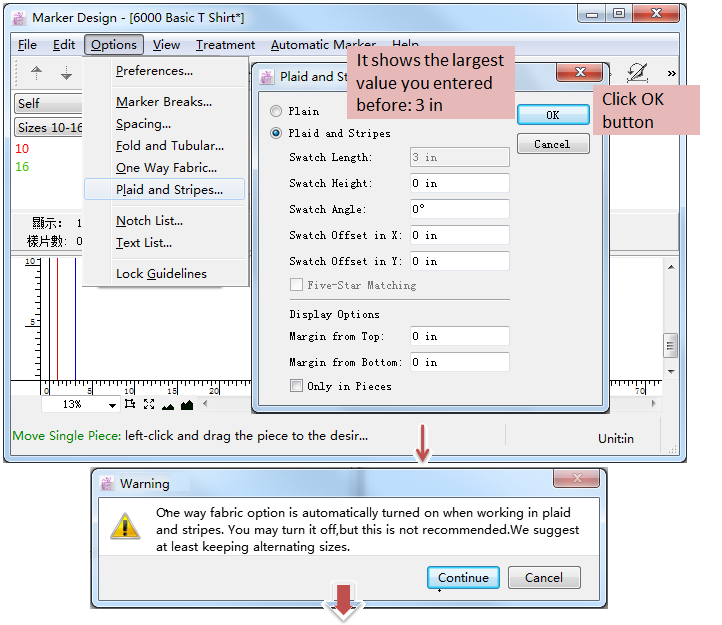This screenshot has height=625, width=722.
Task: Click the vertical scrollbar thumb on right
Action: [x=670, y=343]
